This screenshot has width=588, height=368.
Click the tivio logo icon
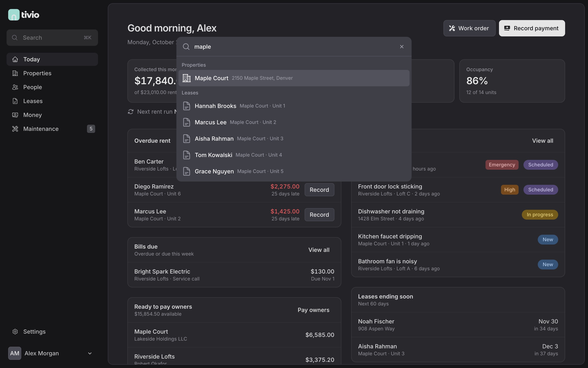tap(14, 15)
